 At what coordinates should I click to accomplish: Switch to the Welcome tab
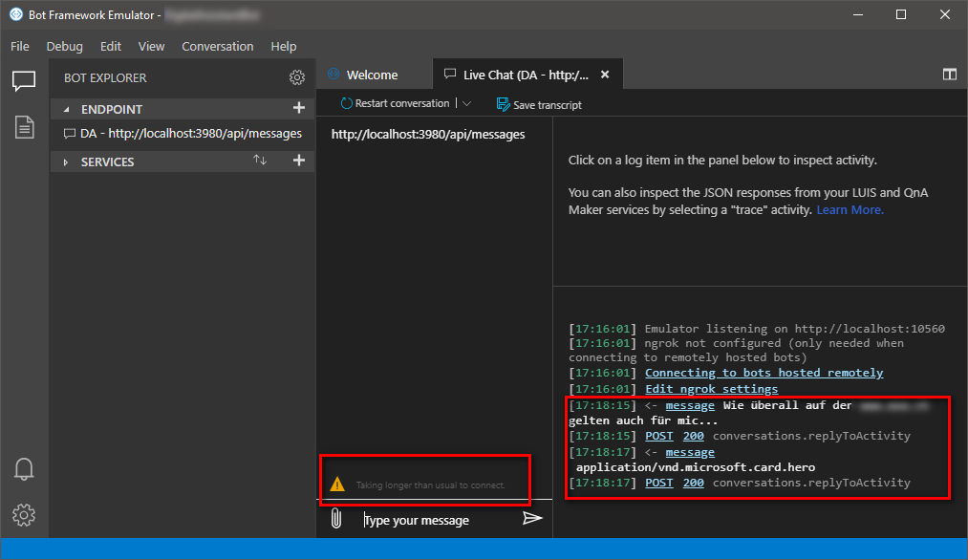coord(375,75)
